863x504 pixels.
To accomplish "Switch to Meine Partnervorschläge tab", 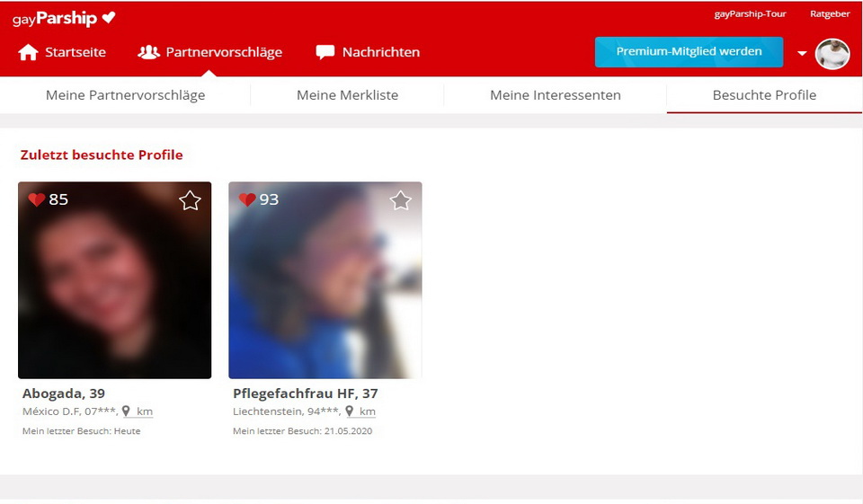I will [125, 95].
